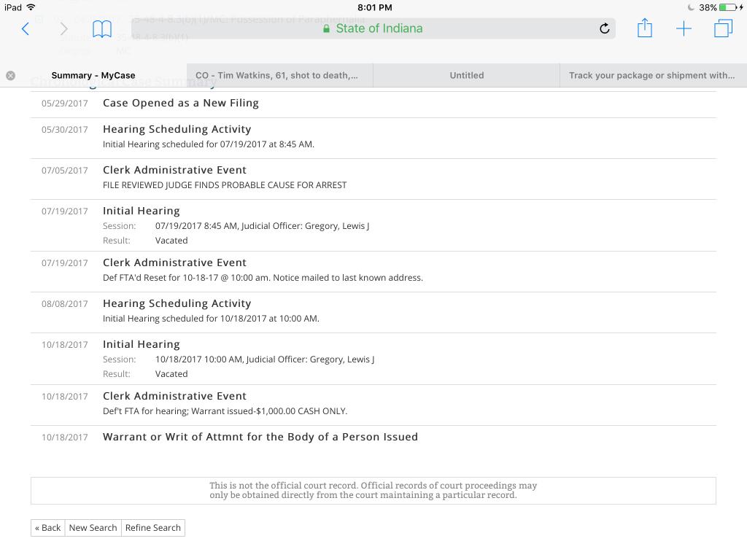Open the Track your package tab
Viewport: 747px width, 560px height.
click(652, 75)
